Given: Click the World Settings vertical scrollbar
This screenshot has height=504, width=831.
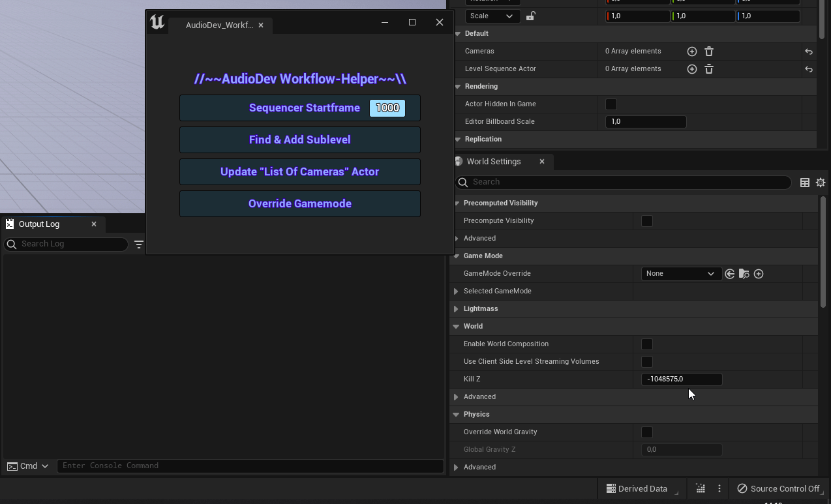Looking at the screenshot, I should tap(823, 252).
